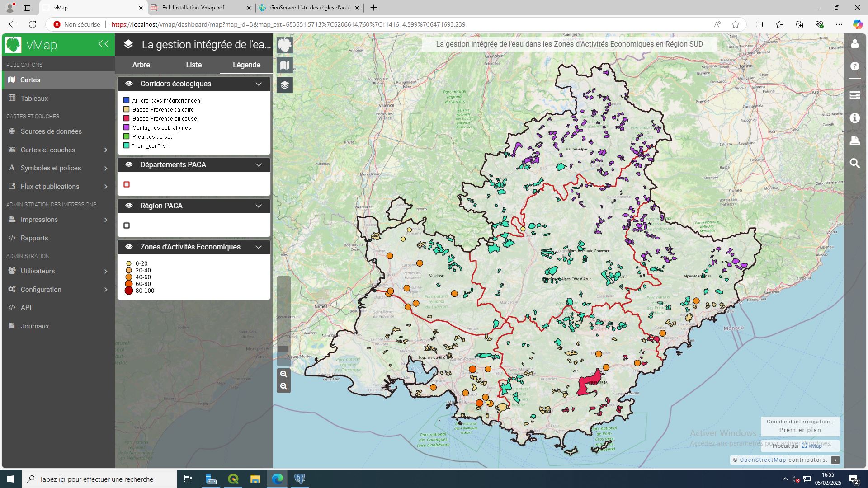The height and width of the screenshot is (488, 868).
Task: Click the print icon in right toolbar
Action: click(854, 141)
